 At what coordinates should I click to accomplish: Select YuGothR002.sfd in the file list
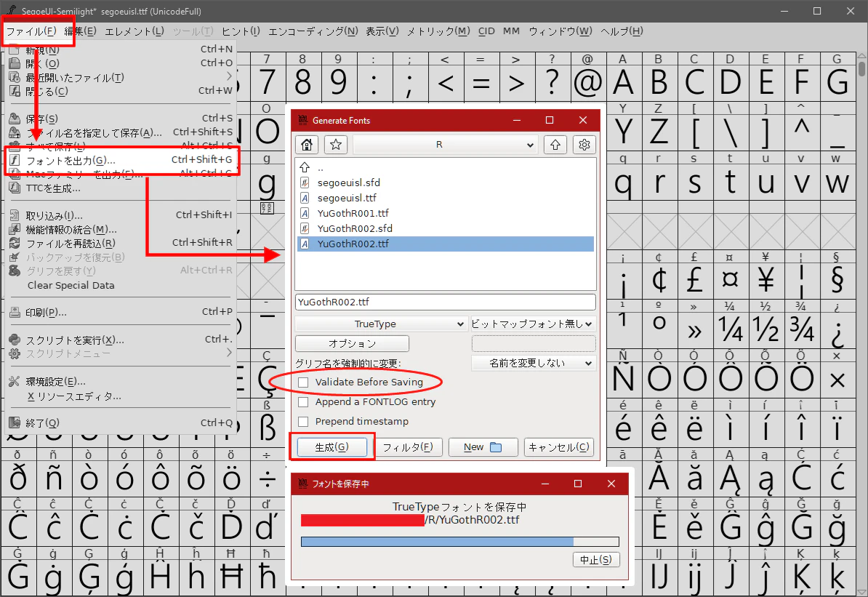[445, 228]
